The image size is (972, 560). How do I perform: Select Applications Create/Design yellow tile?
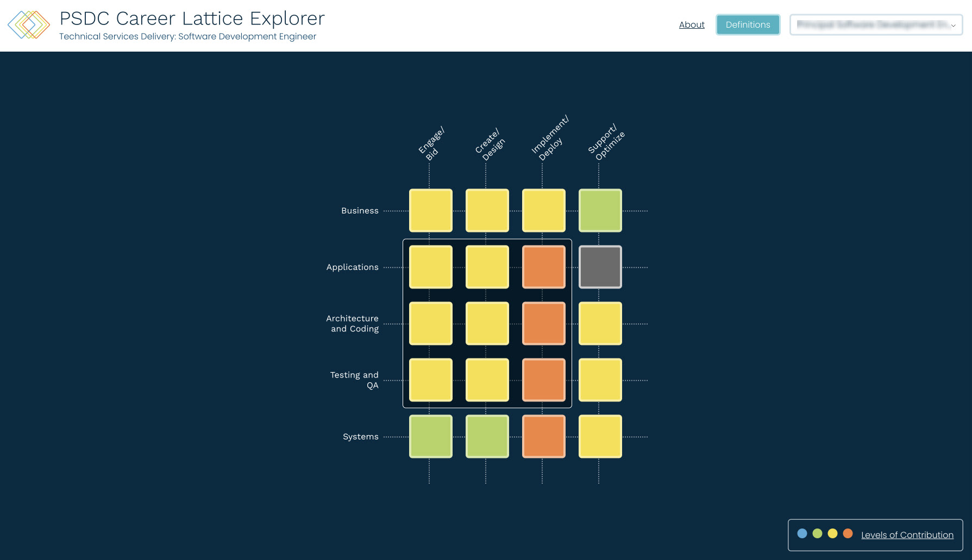pos(487,267)
